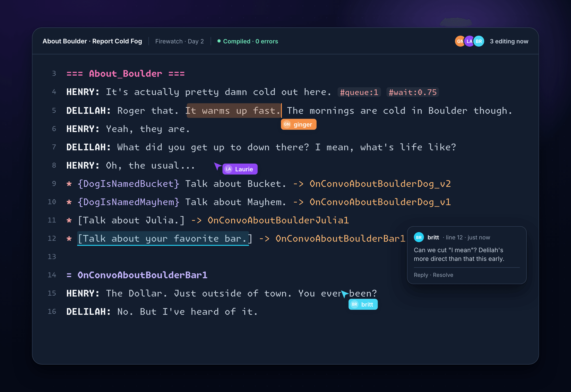Reply to britt's comment

[421, 275]
